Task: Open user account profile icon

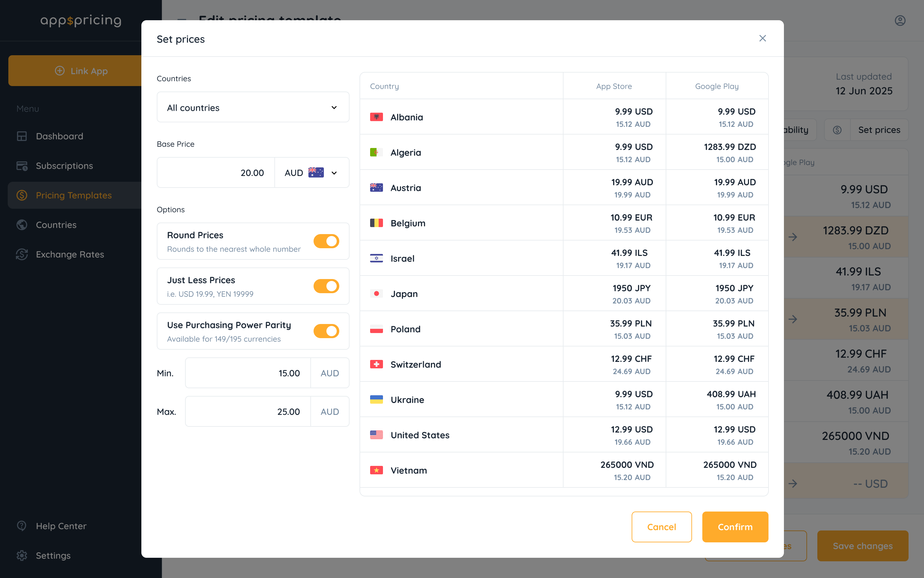Action: click(900, 20)
